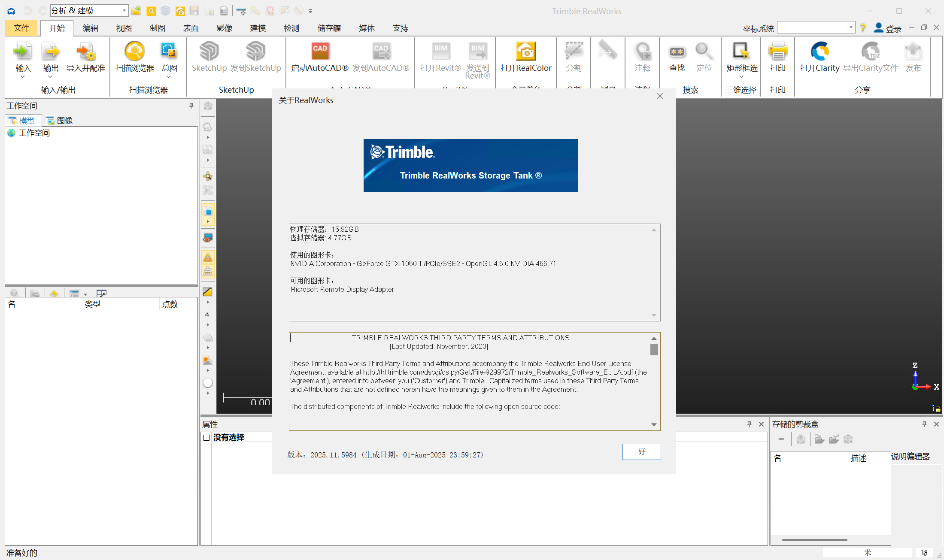Viewport: 944px width, 560px height.
Task: Click the 好 OK button
Action: 641,451
